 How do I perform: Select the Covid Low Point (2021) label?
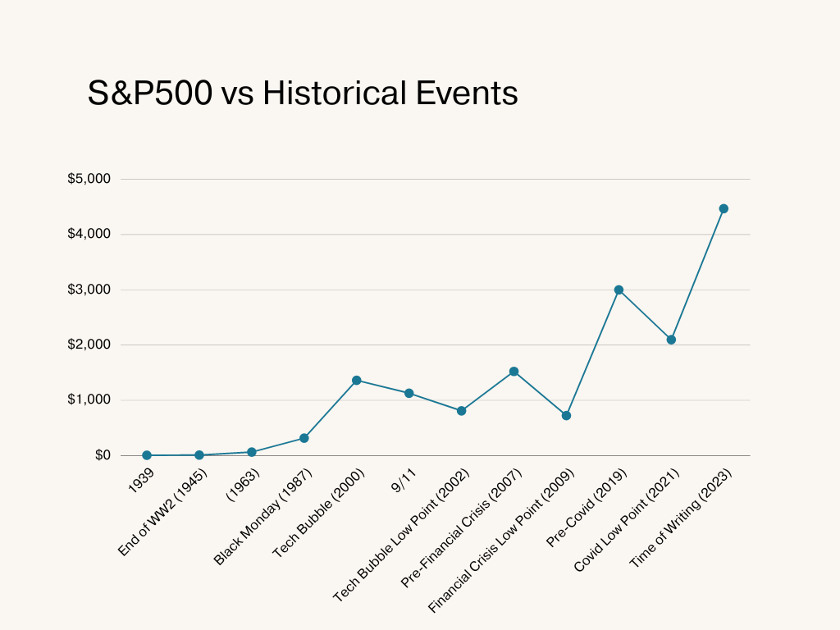tap(627, 519)
